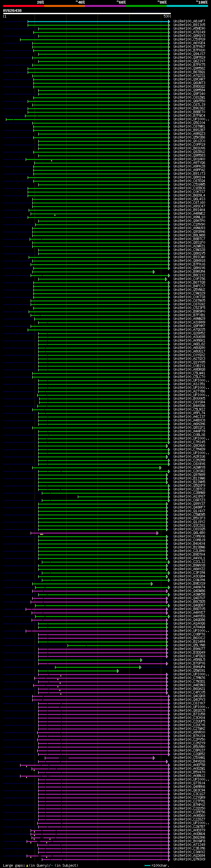
Task: Select the UniRef100_A4HA74 label
Action: click(190, 587)
